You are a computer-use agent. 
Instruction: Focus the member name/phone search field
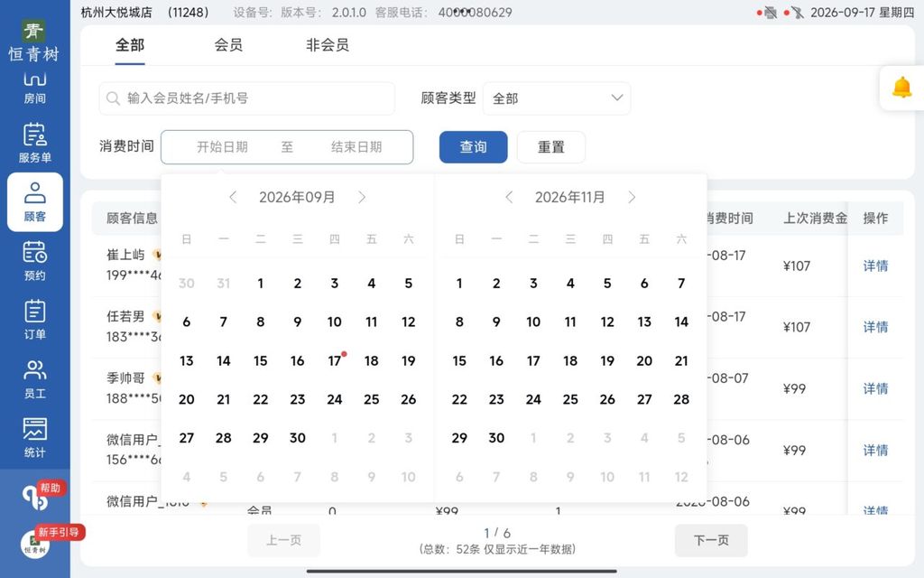point(247,98)
